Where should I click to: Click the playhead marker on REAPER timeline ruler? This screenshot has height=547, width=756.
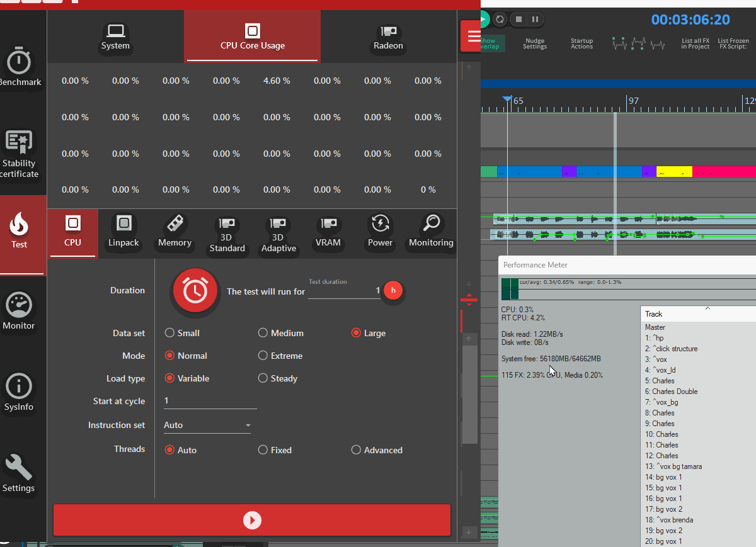(507, 99)
